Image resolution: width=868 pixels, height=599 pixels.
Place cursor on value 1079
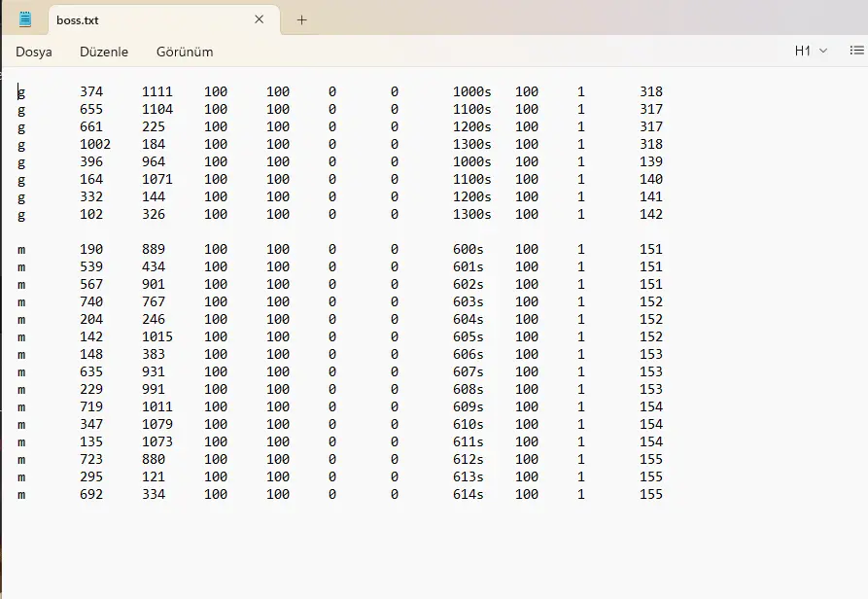pyautogui.click(x=157, y=424)
